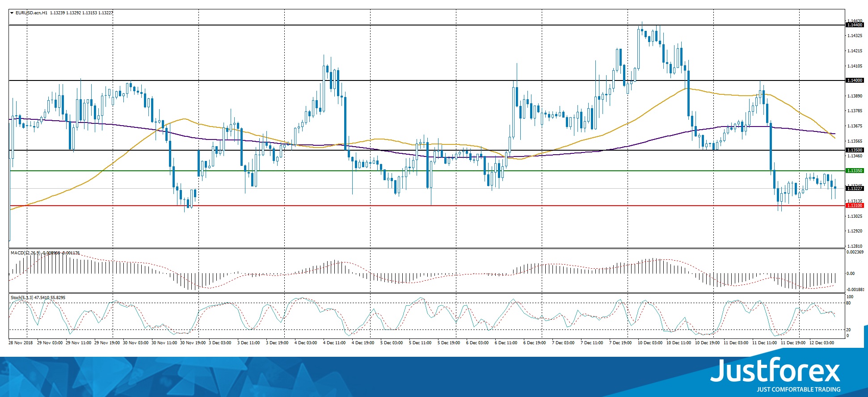
Task: Click the 7 Dec 11:00 time label
Action: point(592,343)
